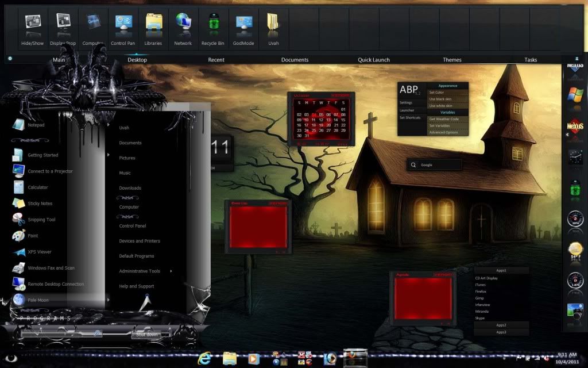Switch to the Quick Launch dock tab
Viewport: 588px width, 368px height.
pyautogui.click(x=373, y=60)
